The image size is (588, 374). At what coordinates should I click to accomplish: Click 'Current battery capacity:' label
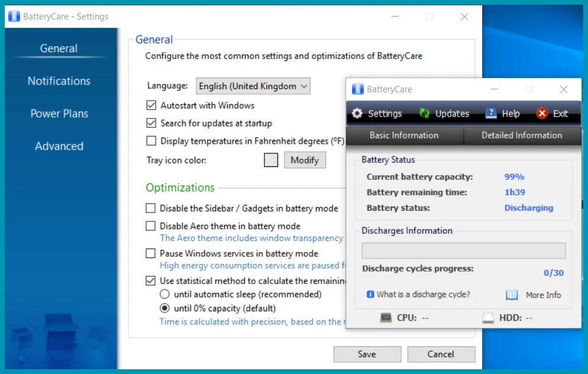[x=419, y=177]
